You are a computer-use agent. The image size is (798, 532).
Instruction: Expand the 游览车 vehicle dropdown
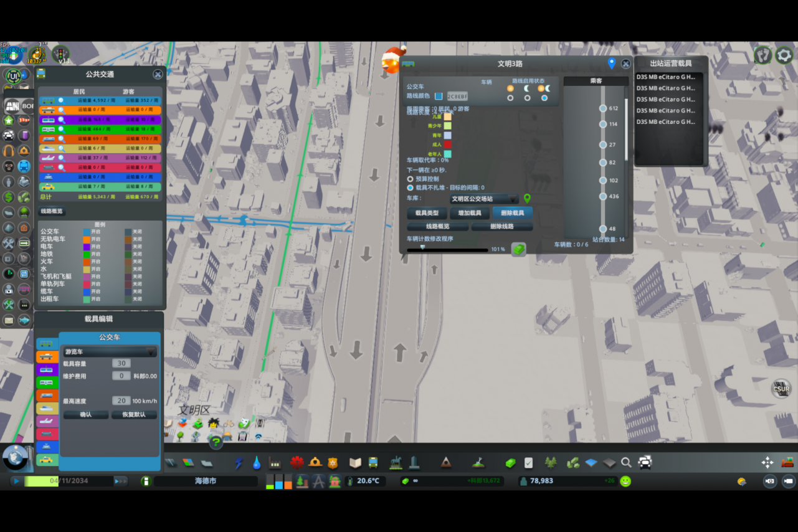[110, 352]
